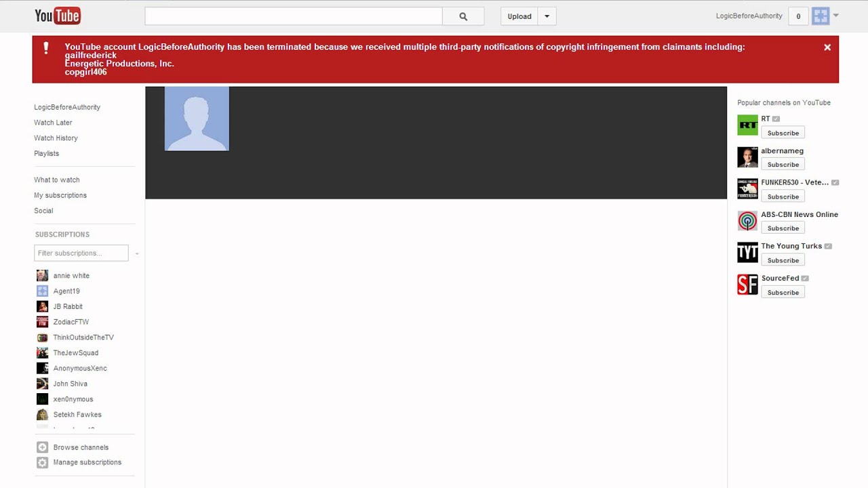Open ThinkOutsideTheTV subscription name

(83, 338)
